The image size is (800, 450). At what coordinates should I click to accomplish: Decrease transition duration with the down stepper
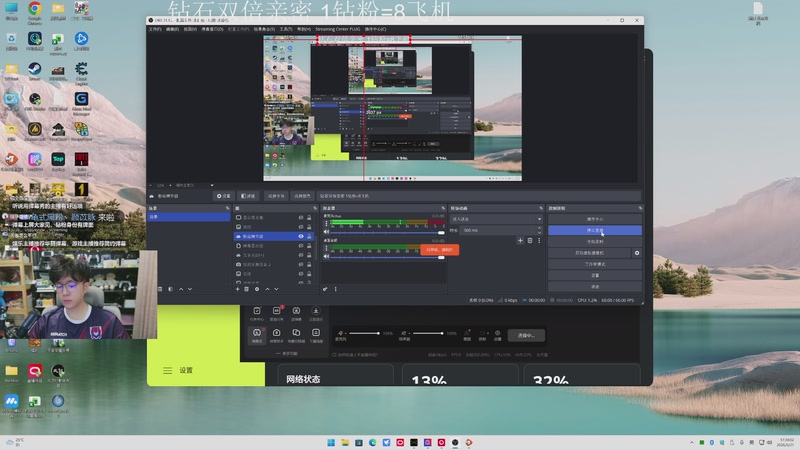(x=540, y=233)
